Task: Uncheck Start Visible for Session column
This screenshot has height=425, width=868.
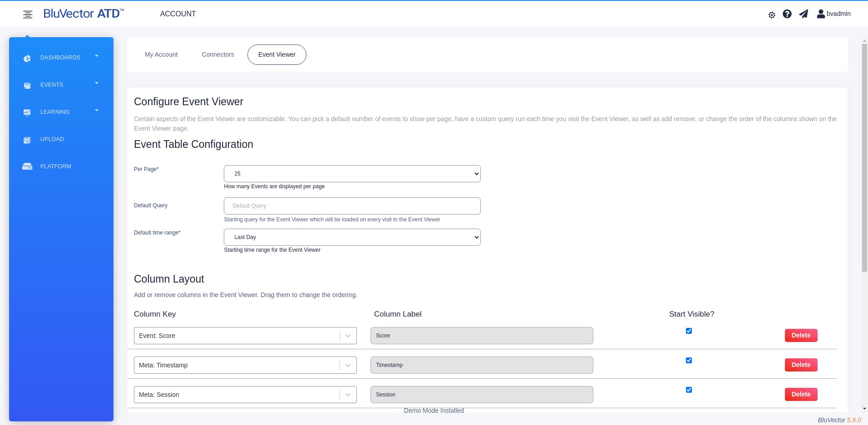Action: 689,390
